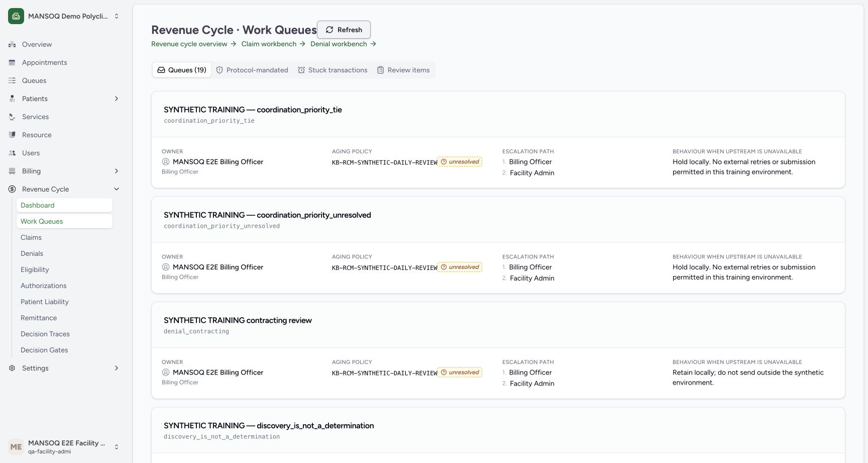The image size is (868, 463).
Task: Open Eligibility in the sidebar
Action: (64, 269)
